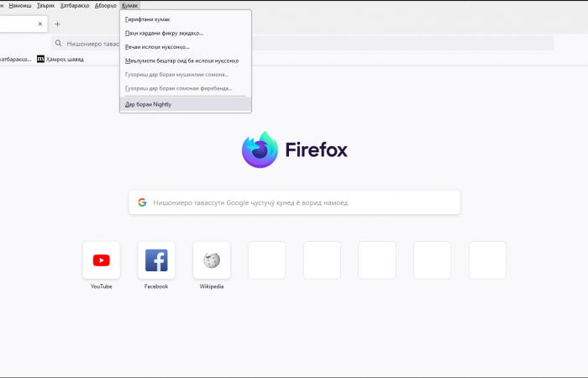Click the magnifier icon in the address bar
Viewport: 588px width, 378px height.
(59, 44)
